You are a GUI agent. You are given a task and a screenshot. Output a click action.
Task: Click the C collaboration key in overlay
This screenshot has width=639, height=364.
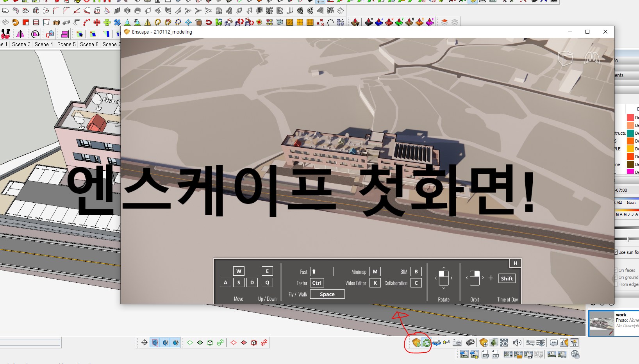click(416, 283)
